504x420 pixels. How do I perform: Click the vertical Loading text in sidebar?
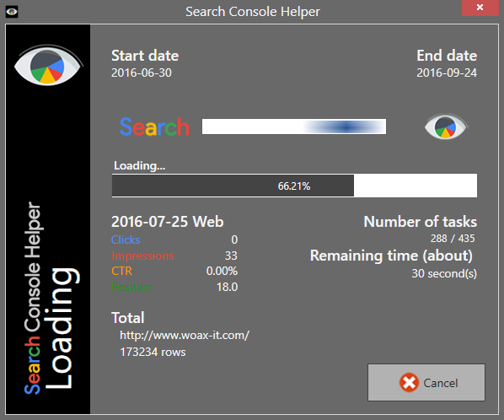point(61,328)
